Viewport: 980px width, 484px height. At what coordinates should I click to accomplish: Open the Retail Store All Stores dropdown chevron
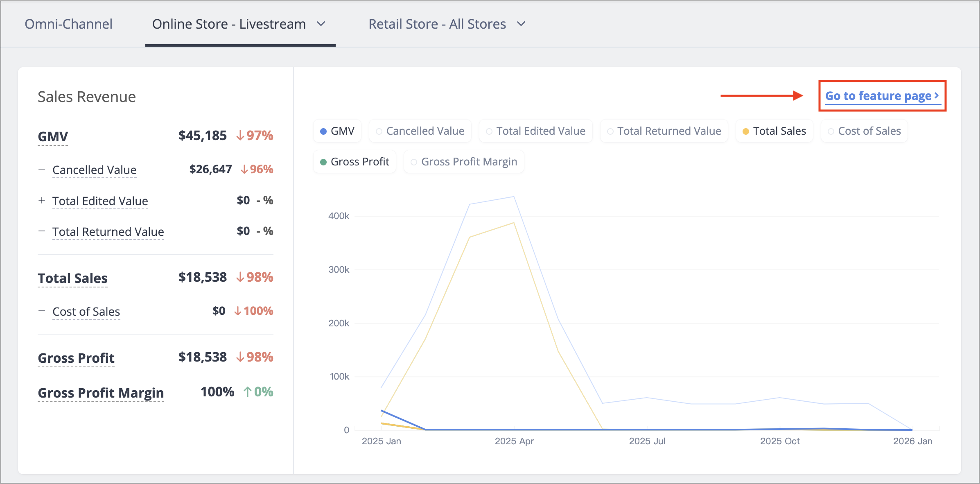point(521,24)
